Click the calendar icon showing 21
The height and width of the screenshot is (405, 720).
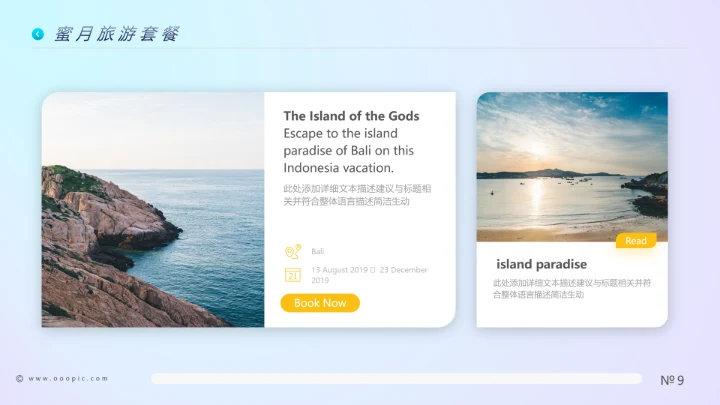293,275
